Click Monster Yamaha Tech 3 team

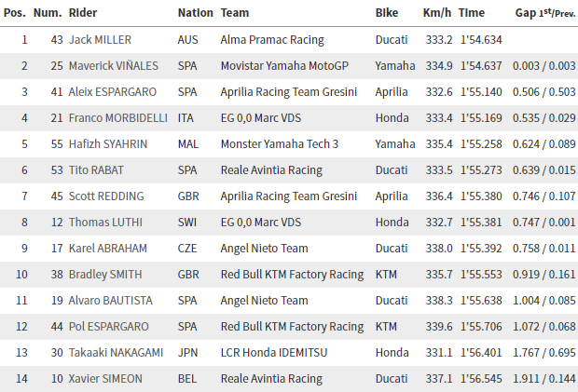coord(280,144)
